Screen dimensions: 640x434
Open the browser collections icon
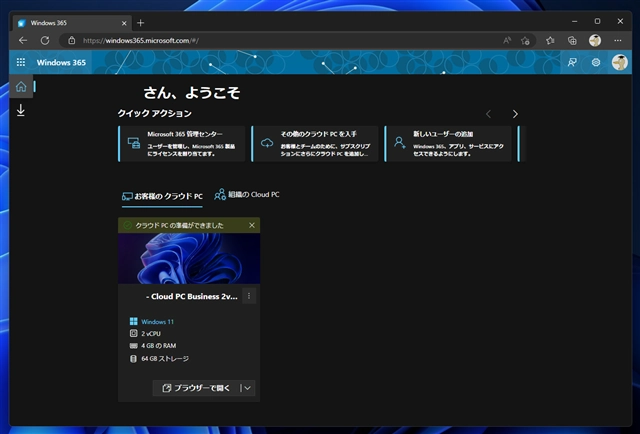pos(572,40)
